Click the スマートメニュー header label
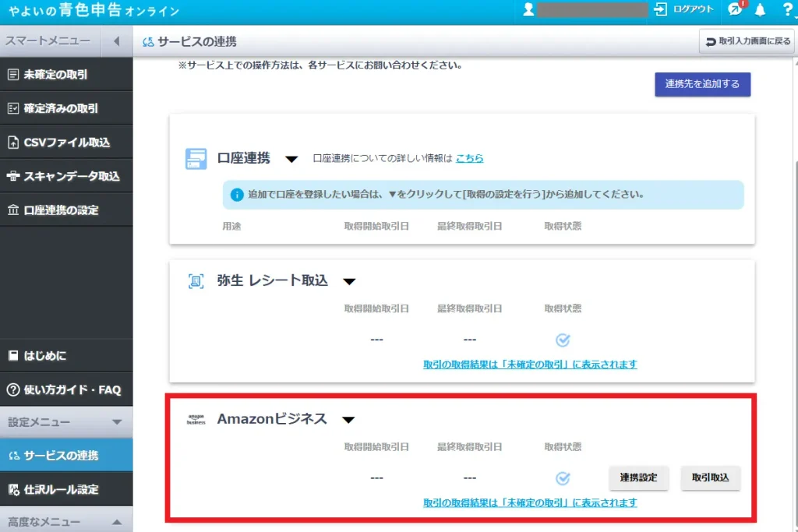Screen dimensions: 798x532 coord(48,41)
